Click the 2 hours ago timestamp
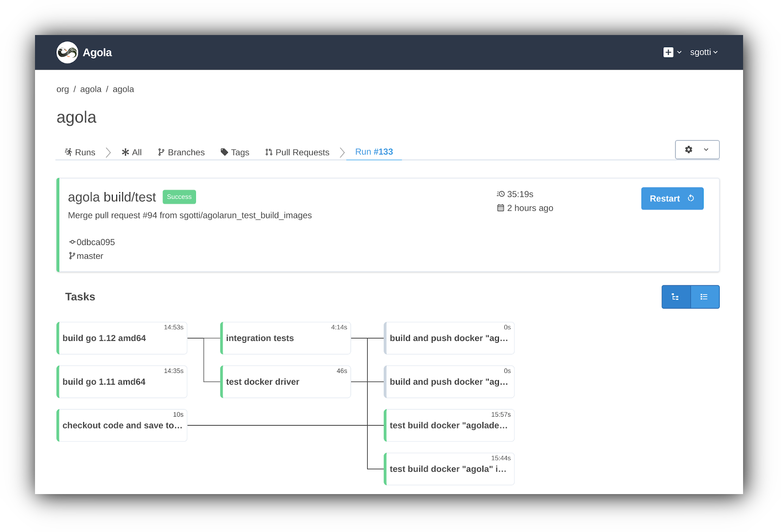 (530, 208)
